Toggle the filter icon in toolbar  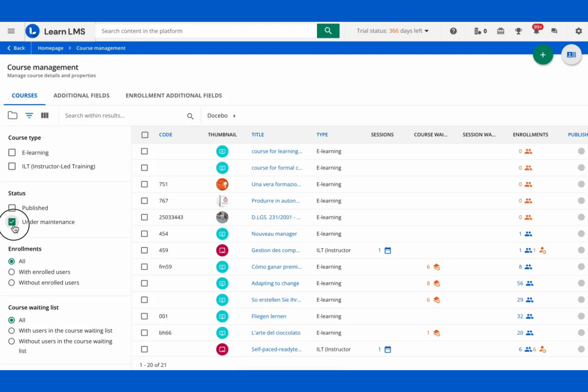(29, 116)
